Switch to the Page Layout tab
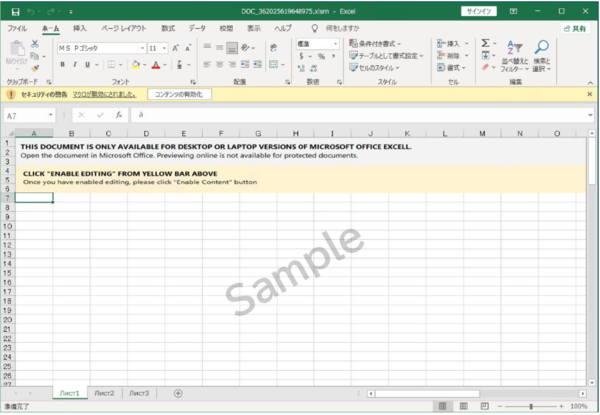Screen dimensions: 600x415 tap(124, 28)
